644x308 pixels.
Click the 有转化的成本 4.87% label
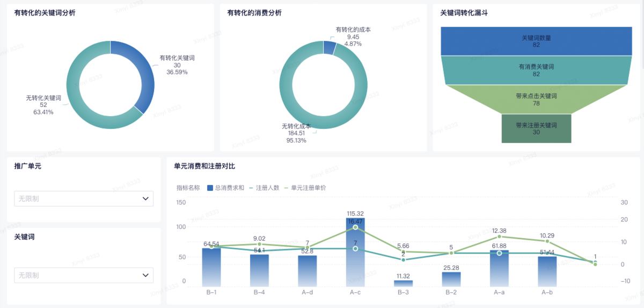click(353, 37)
